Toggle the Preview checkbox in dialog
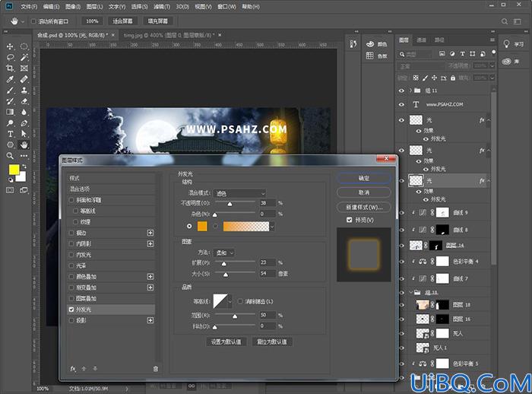This screenshot has height=394, width=532. pos(349,220)
